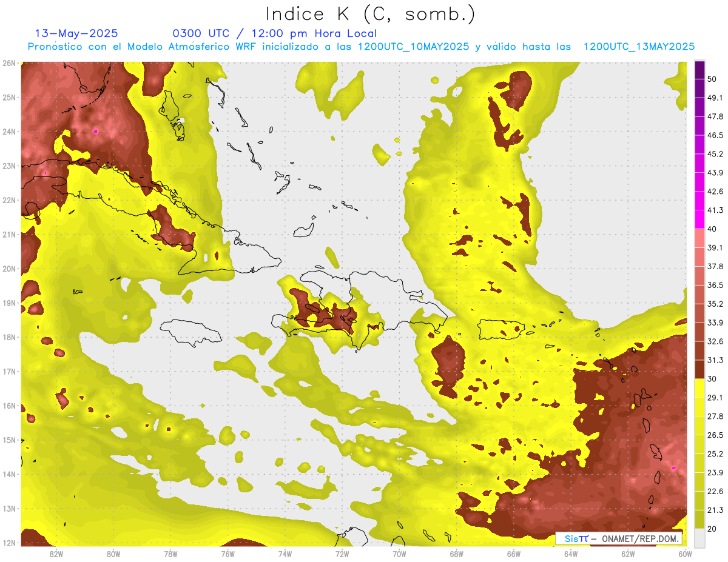The width and height of the screenshot is (728, 562).
Task: Click the '50' value on the color scale
Action: pyautogui.click(x=712, y=79)
